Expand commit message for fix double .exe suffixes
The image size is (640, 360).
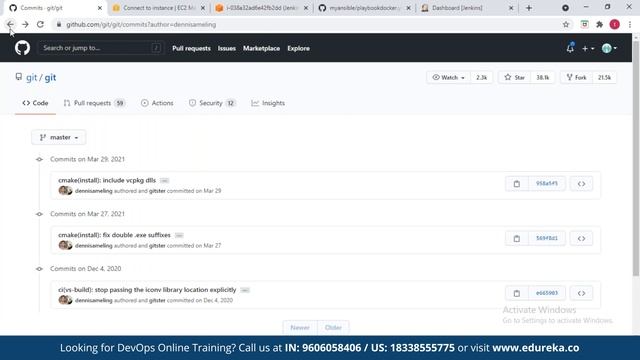point(179,235)
